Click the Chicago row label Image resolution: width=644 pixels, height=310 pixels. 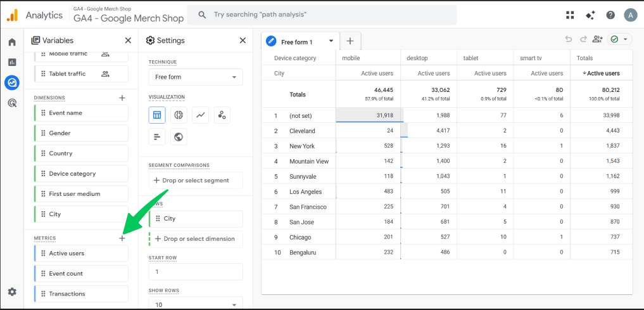coord(300,237)
